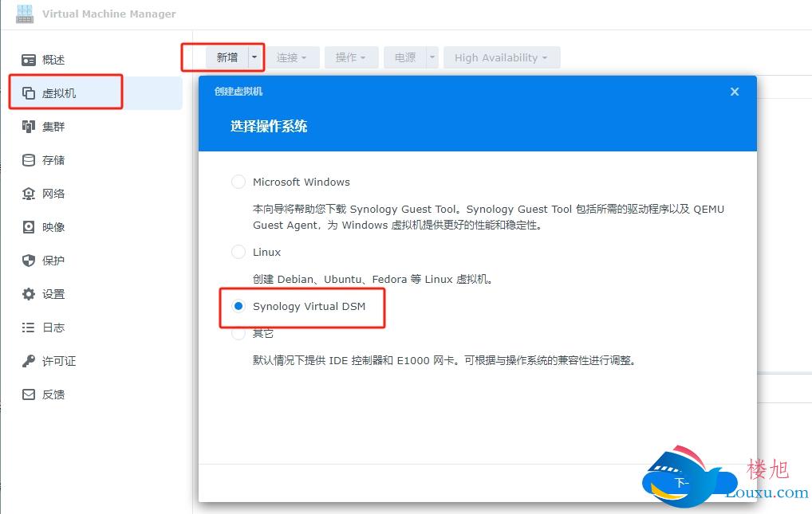
Task: Go to the 概述 section
Action: pos(97,60)
